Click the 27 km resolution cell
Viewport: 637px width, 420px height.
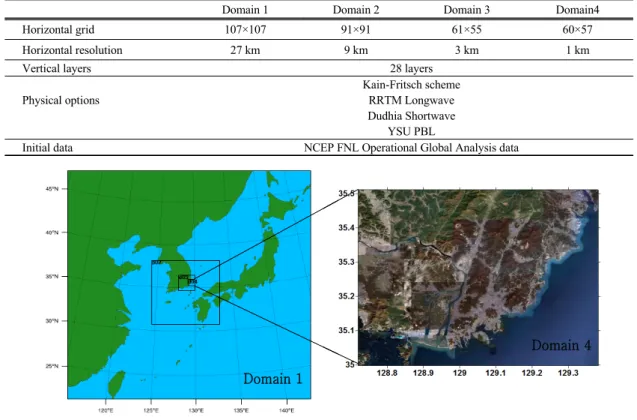pyautogui.click(x=245, y=50)
